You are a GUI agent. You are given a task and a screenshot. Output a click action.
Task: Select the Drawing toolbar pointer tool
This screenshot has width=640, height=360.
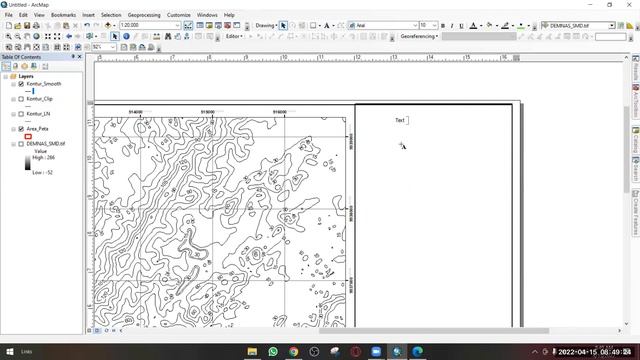(283, 26)
